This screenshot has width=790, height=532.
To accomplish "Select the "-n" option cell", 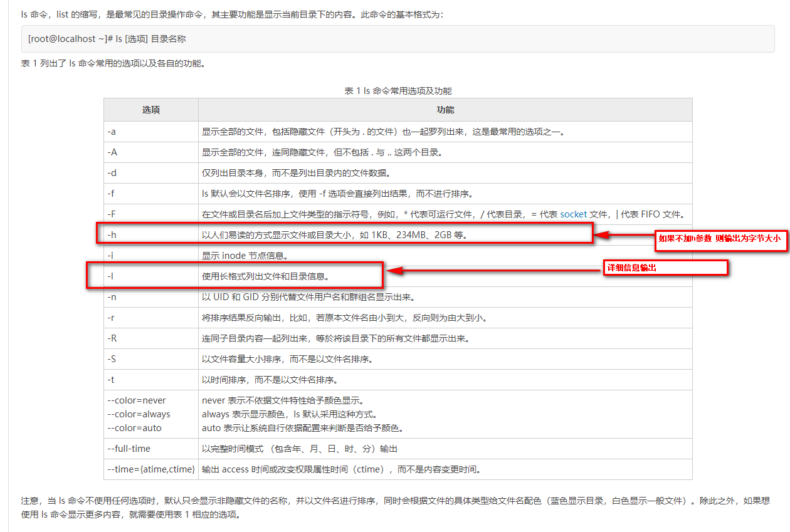I will 151,297.
